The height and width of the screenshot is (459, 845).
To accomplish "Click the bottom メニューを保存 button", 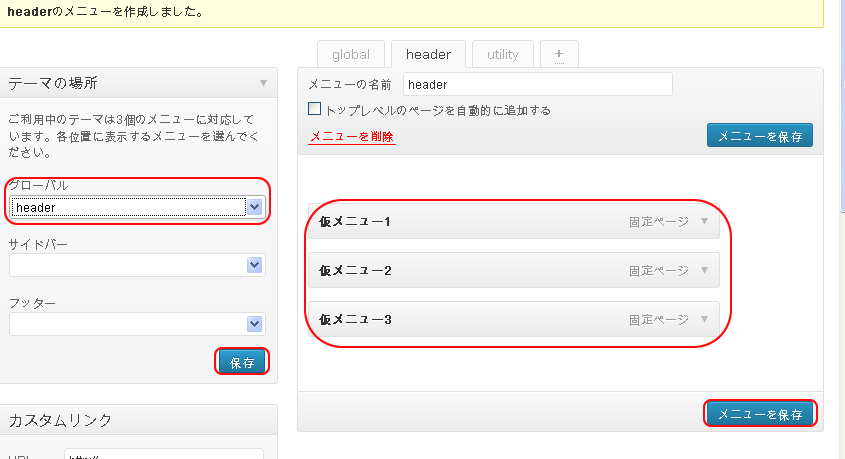I will pos(760,413).
